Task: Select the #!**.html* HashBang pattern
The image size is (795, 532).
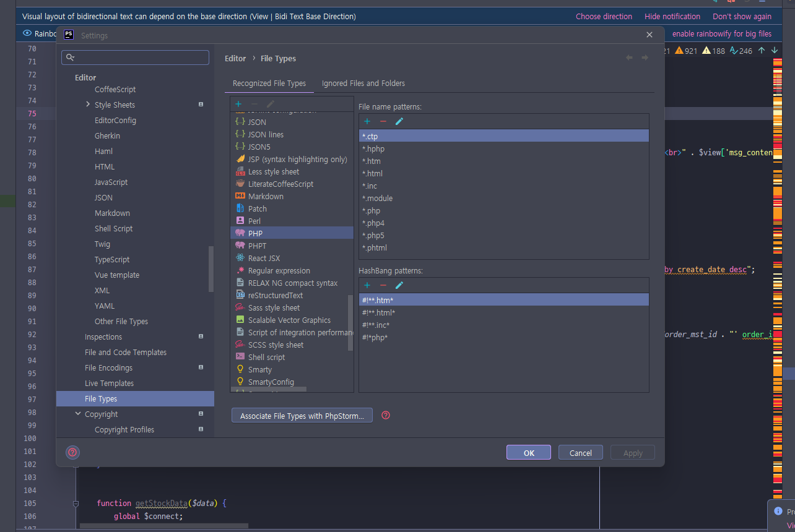Action: tap(504, 312)
